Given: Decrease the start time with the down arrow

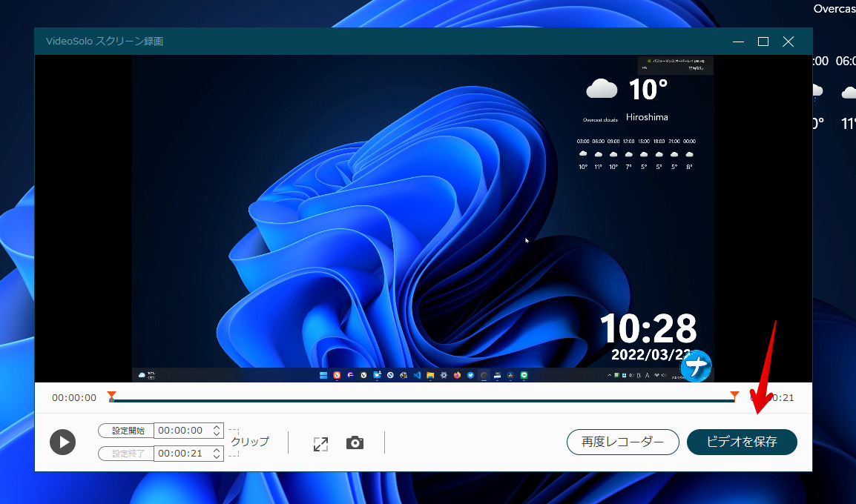Looking at the screenshot, I should point(217,434).
